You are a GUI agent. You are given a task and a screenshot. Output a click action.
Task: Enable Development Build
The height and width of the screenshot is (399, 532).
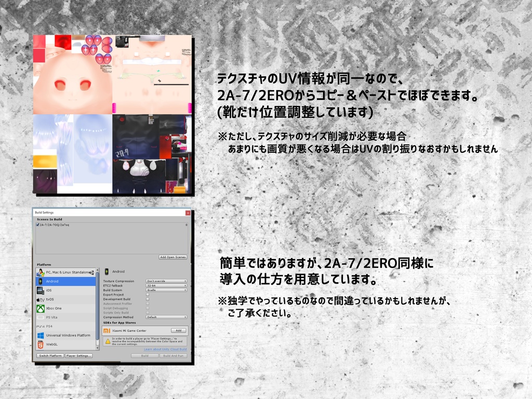pyautogui.click(x=148, y=299)
